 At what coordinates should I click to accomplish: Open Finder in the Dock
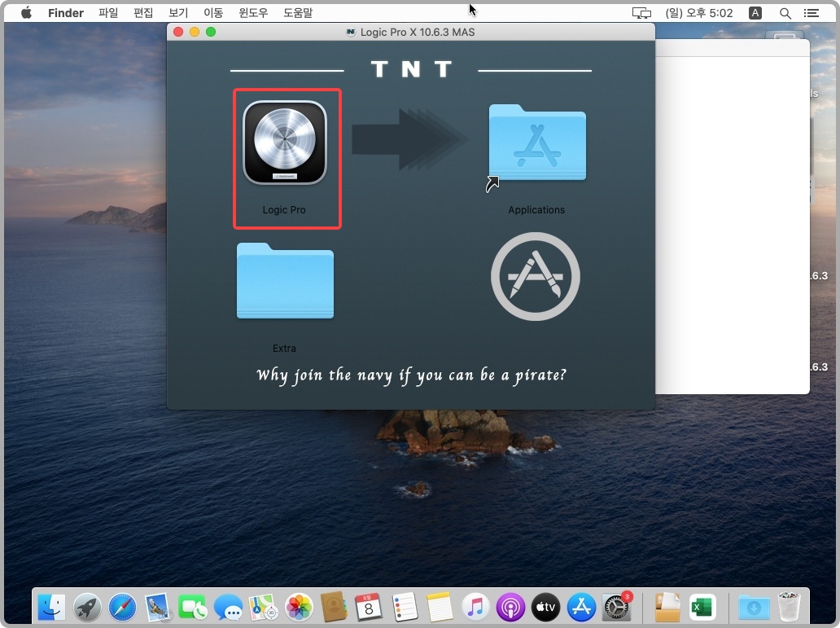52,608
